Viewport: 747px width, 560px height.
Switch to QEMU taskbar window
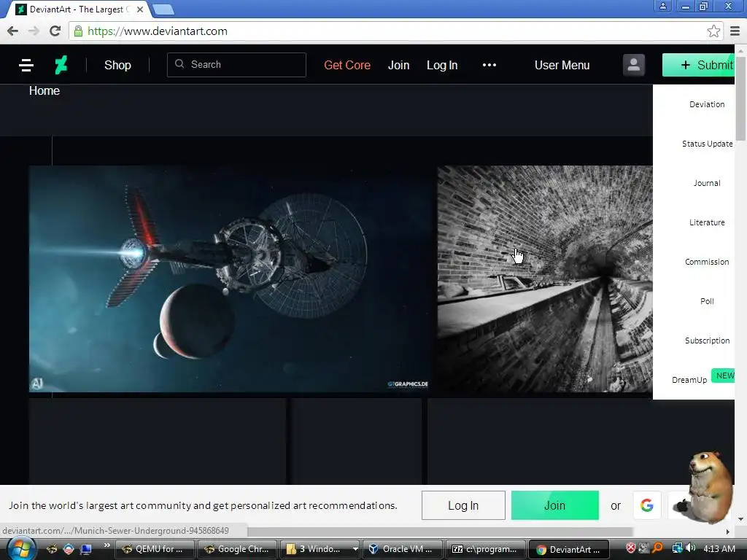[155, 549]
